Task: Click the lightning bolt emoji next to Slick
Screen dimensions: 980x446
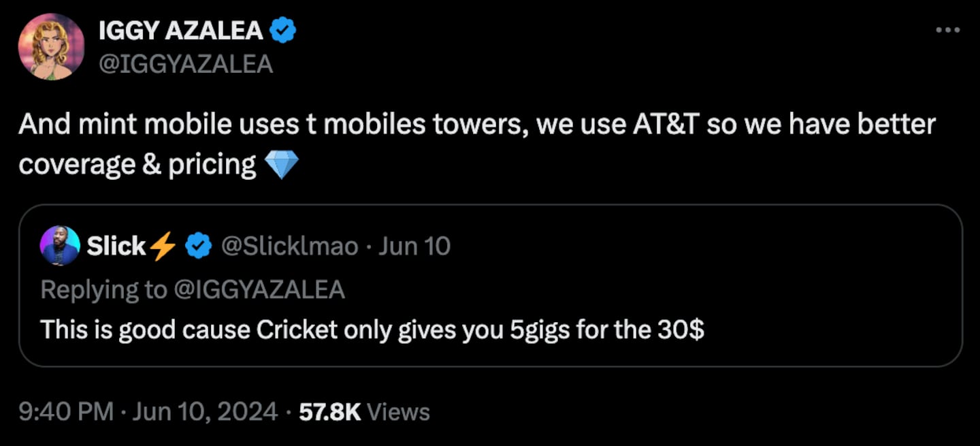Action: pos(163,246)
